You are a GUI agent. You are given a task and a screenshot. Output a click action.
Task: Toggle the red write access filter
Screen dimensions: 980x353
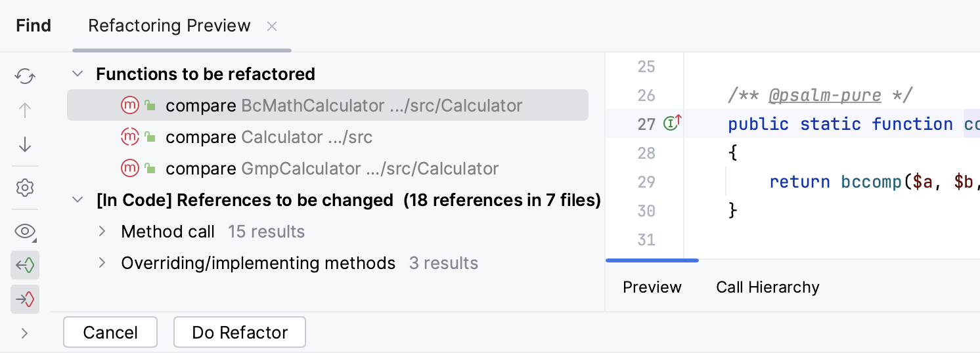[x=25, y=300]
